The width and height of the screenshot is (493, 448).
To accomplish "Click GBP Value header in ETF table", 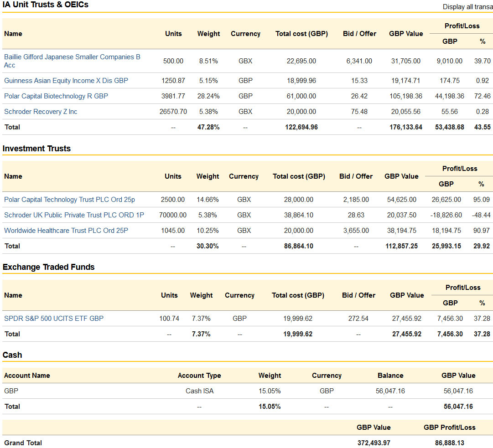I will (407, 295).
